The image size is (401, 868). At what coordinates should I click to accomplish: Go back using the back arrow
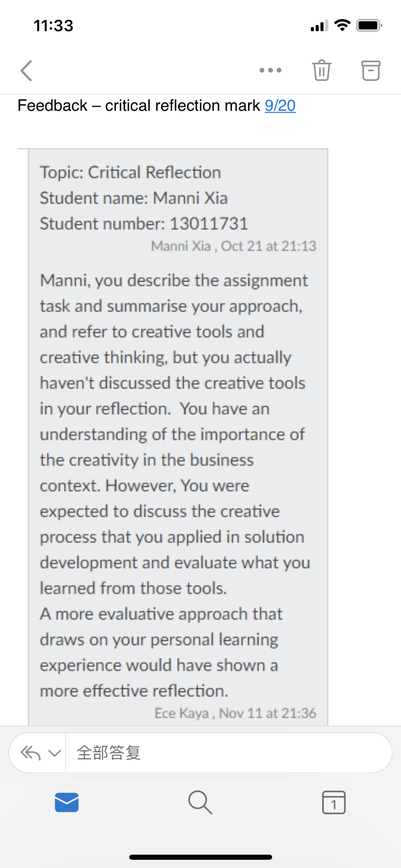(26, 71)
